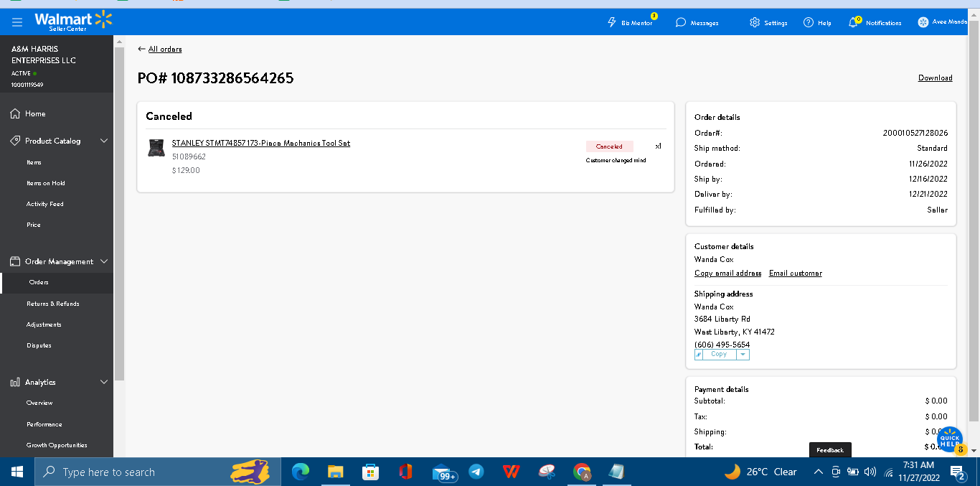Open Biz Mentor from the top bar
Screen dimensions: 980x486
(631, 23)
